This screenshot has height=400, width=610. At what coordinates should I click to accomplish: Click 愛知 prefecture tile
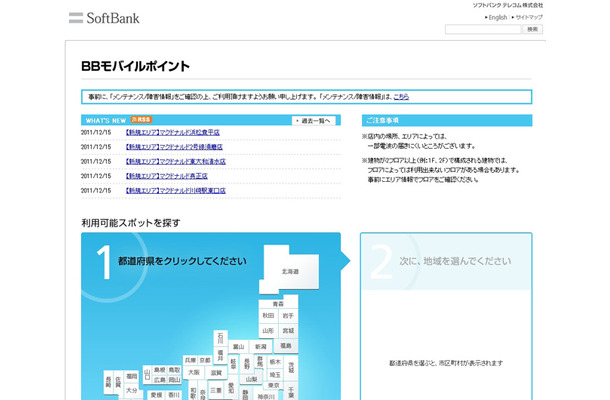tap(231, 385)
